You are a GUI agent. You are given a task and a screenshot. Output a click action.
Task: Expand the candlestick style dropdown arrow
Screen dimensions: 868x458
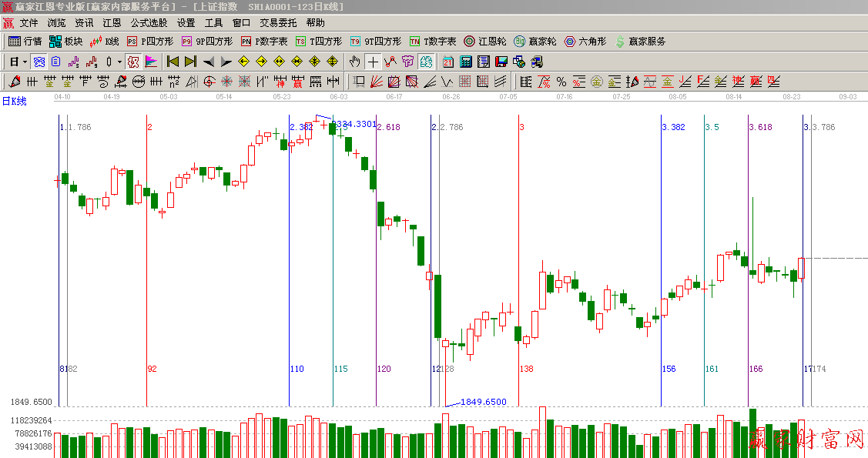click(119, 62)
